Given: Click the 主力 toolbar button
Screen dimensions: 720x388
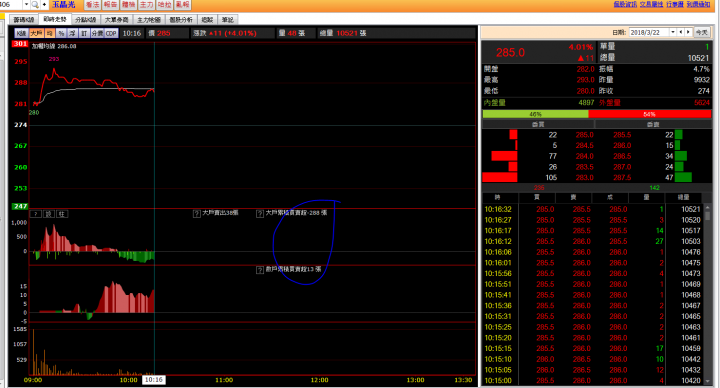Looking at the screenshot, I should (x=146, y=5).
